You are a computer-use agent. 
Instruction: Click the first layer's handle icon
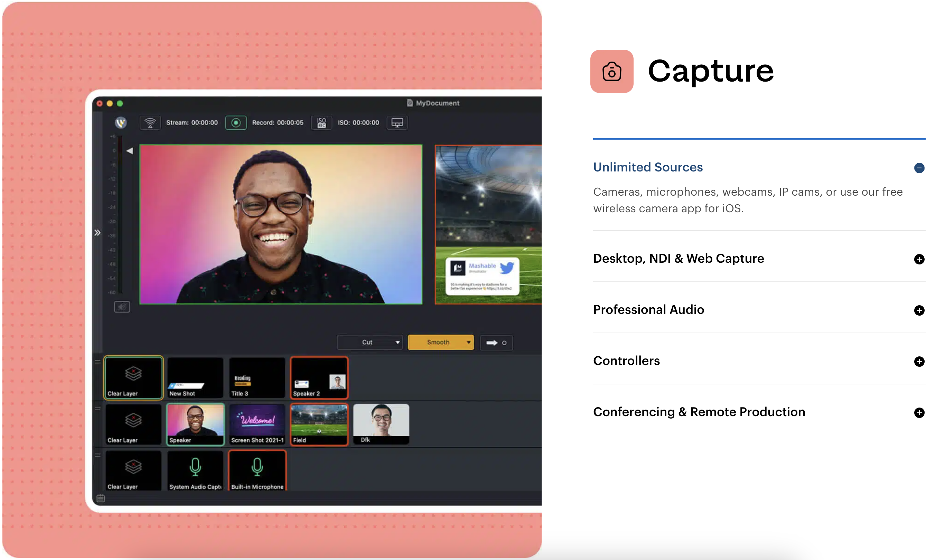[98, 362]
